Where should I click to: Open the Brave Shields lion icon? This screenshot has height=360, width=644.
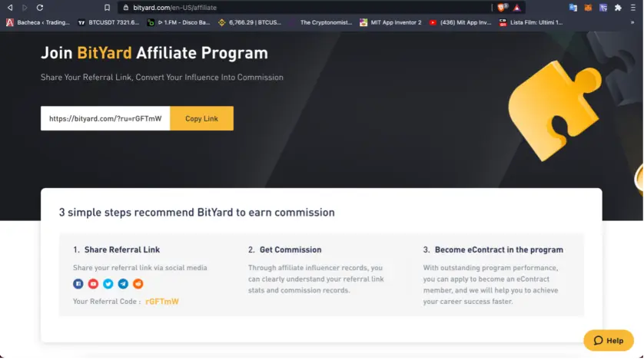point(502,8)
